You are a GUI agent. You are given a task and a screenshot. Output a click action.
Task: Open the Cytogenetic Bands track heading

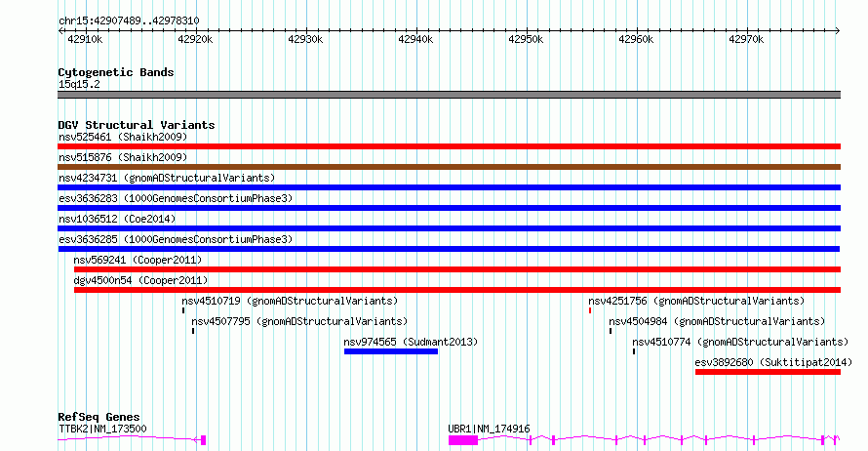(x=116, y=72)
